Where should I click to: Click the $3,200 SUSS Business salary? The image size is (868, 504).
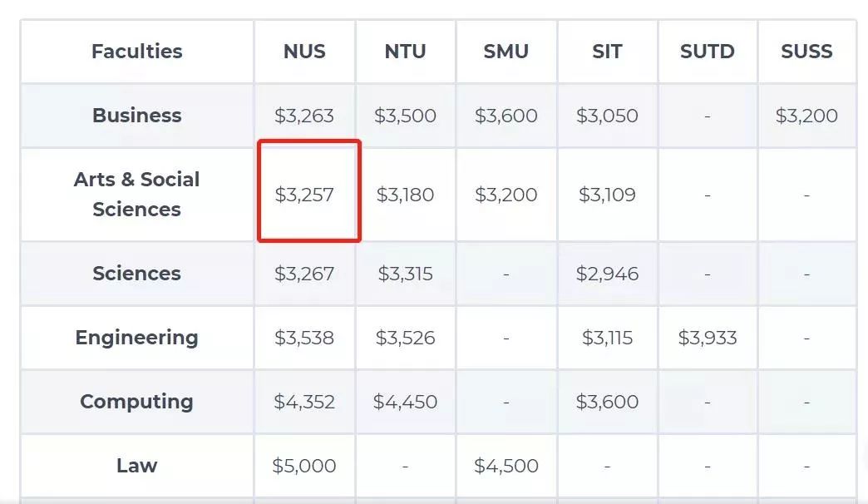[806, 116]
